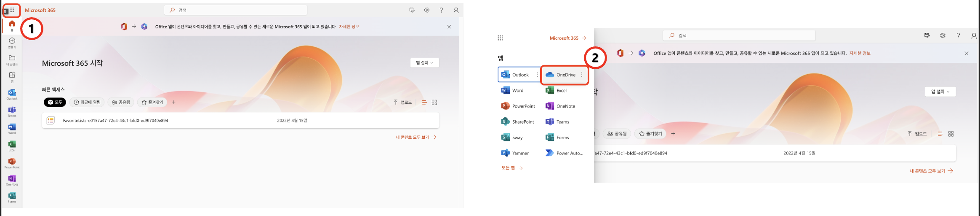
Task: Switch to grid view in the right screenshot
Action: 951,134
